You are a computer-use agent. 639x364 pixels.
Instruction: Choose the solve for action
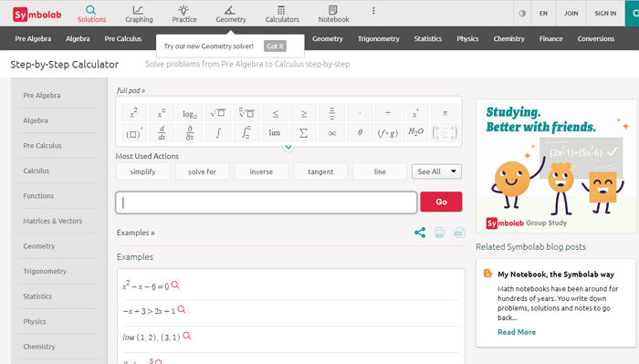tap(202, 172)
